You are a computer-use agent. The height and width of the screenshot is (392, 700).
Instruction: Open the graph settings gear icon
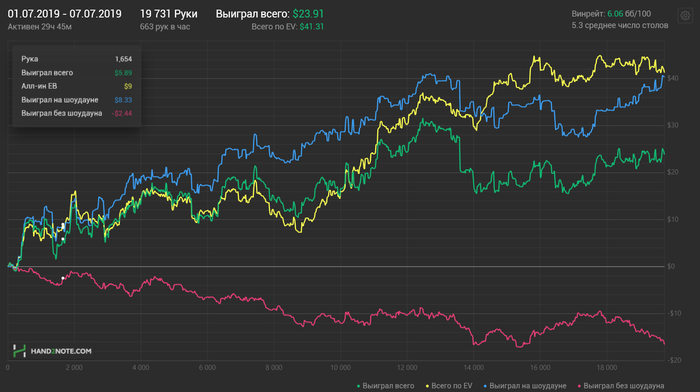[x=685, y=16]
